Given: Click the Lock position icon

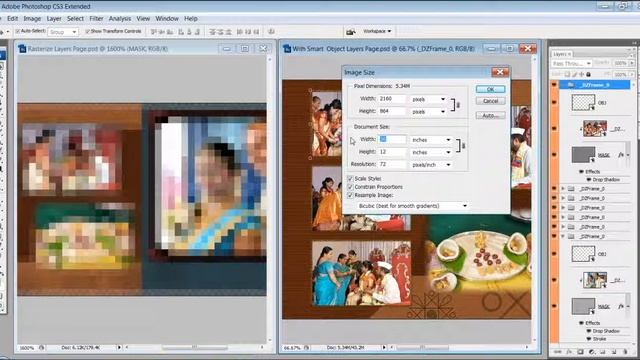Looking at the screenshot, I should click(x=581, y=74).
